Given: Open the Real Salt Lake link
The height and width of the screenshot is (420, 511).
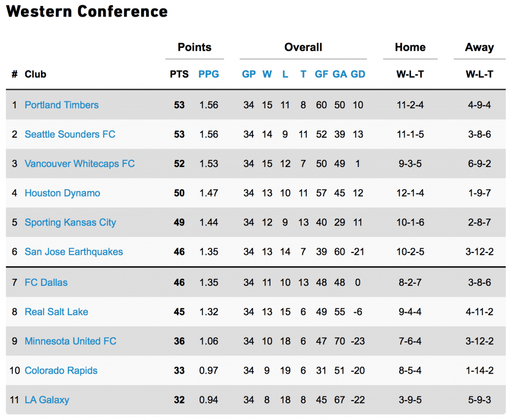Looking at the screenshot, I should click(x=56, y=311).
